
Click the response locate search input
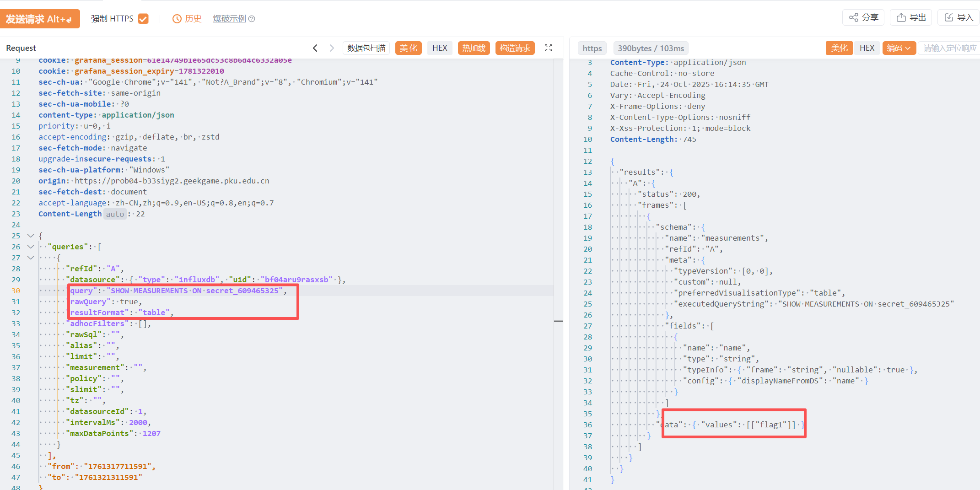pyautogui.click(x=949, y=48)
